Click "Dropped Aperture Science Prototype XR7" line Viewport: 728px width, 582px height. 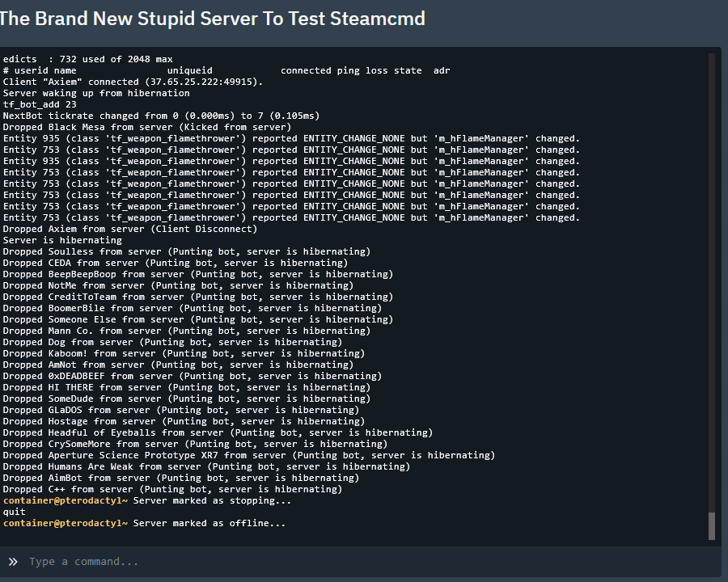[x=249, y=455]
